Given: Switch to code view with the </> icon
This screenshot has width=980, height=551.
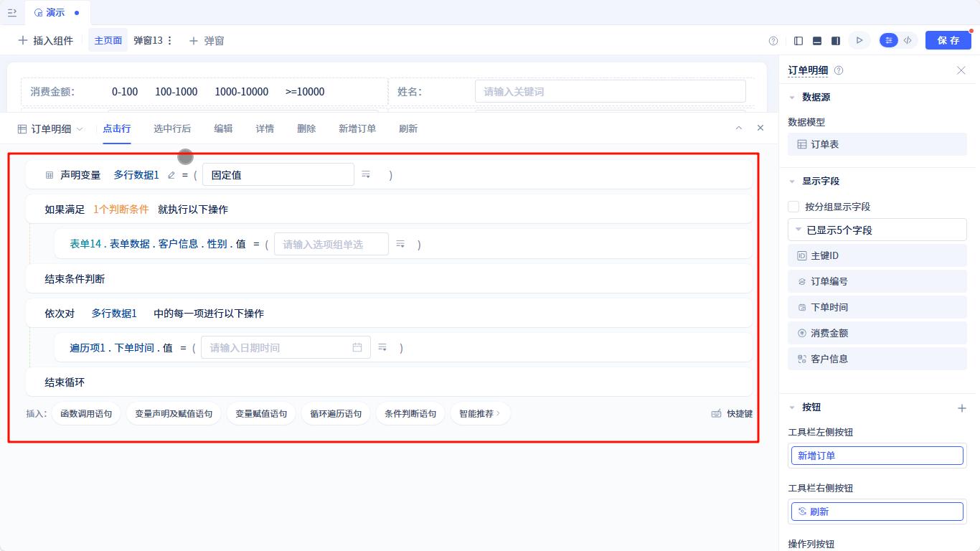Looking at the screenshot, I should [908, 40].
